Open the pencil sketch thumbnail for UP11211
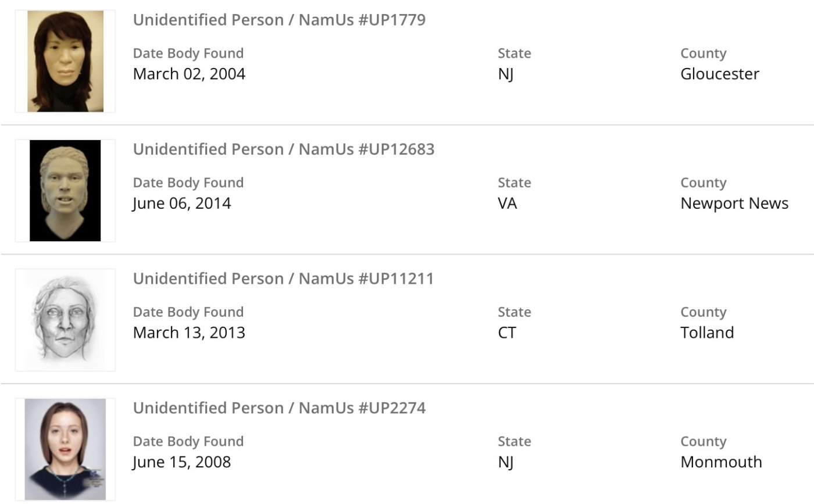Viewport: 814px width, 504px height. coord(65,320)
